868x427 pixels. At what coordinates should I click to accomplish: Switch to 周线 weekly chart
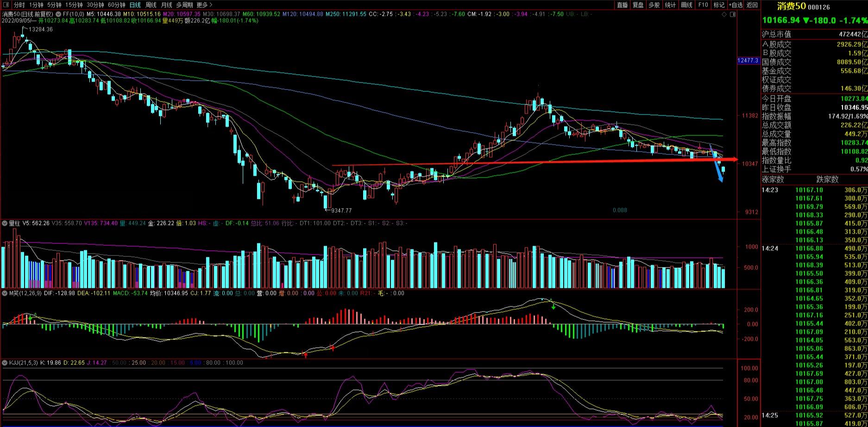click(x=151, y=5)
